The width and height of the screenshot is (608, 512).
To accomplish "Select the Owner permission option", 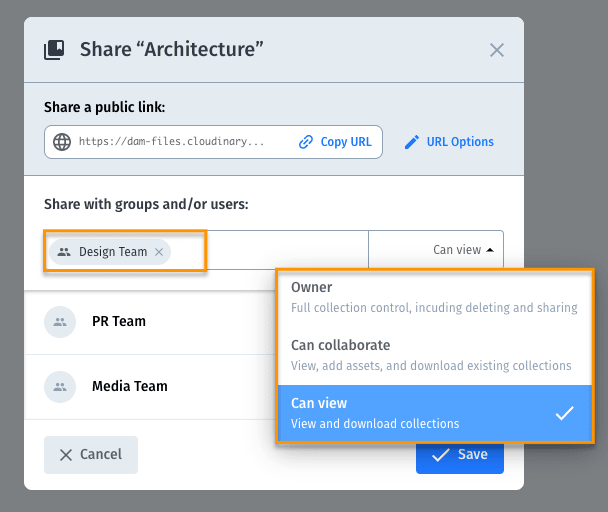I will [x=435, y=298].
